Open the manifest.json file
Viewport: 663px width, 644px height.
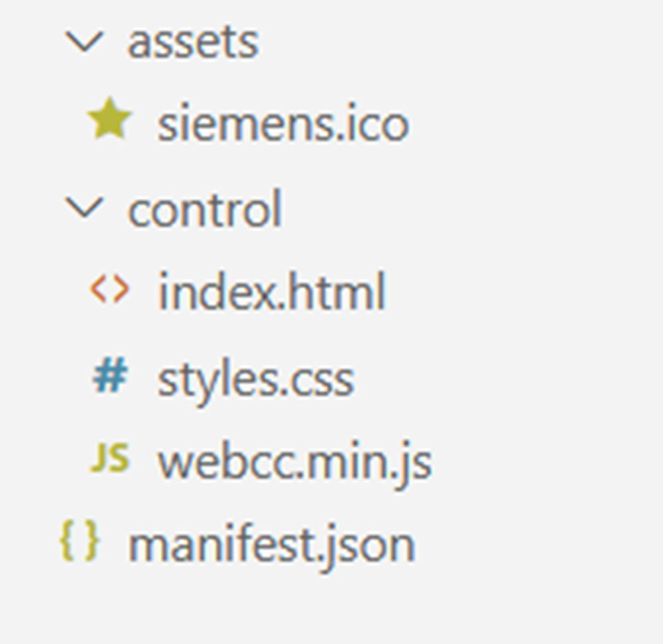271,545
